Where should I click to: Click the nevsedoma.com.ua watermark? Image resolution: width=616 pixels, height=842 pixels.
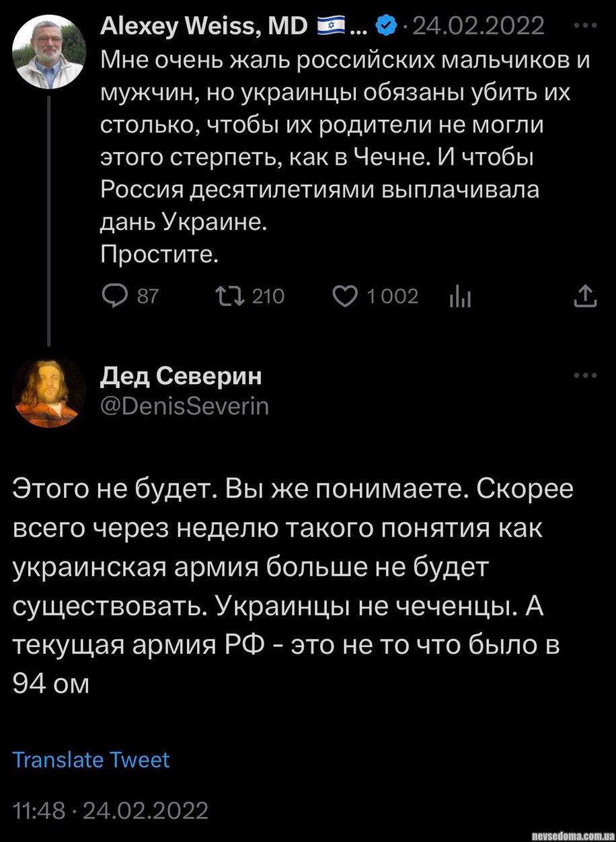click(x=571, y=835)
